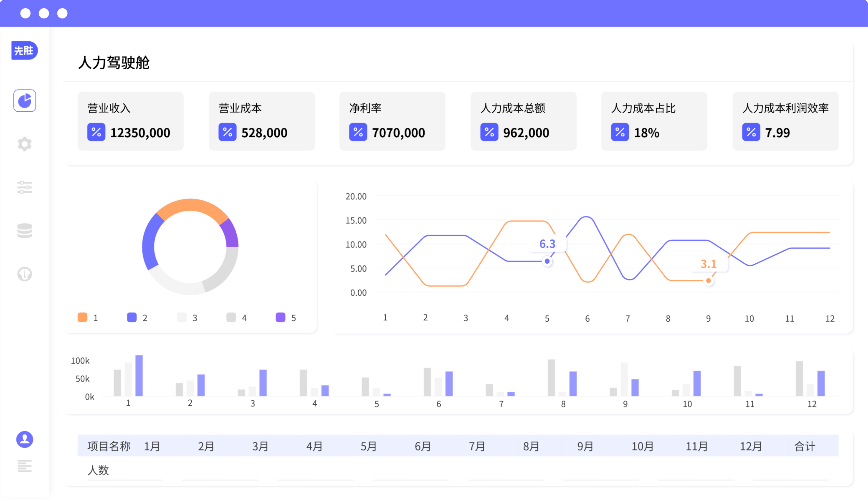
Task: Toggle blue legend item 2
Action: click(x=132, y=318)
